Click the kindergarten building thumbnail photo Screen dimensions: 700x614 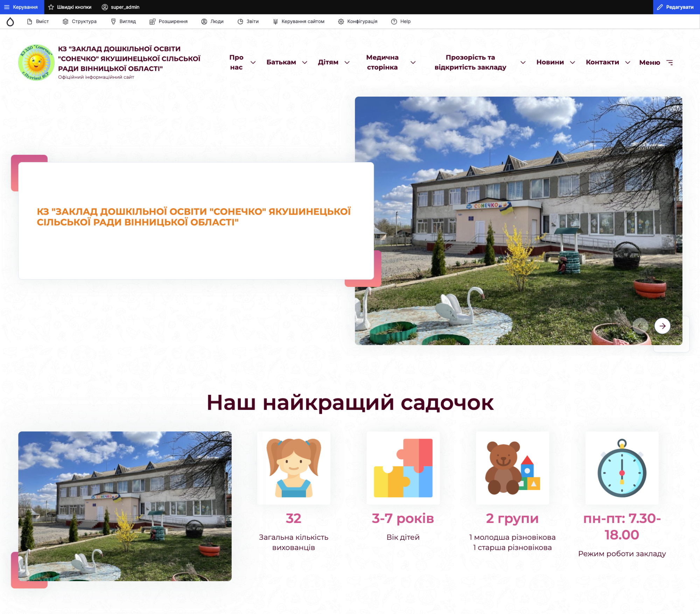tap(125, 506)
